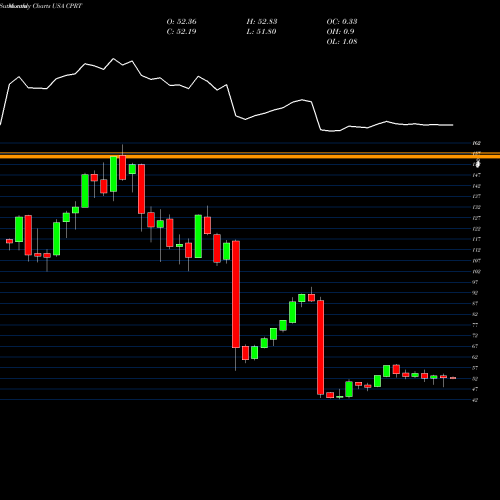
Task: Click the 'C: 52.19' close price value
Action: pyautogui.click(x=181, y=32)
